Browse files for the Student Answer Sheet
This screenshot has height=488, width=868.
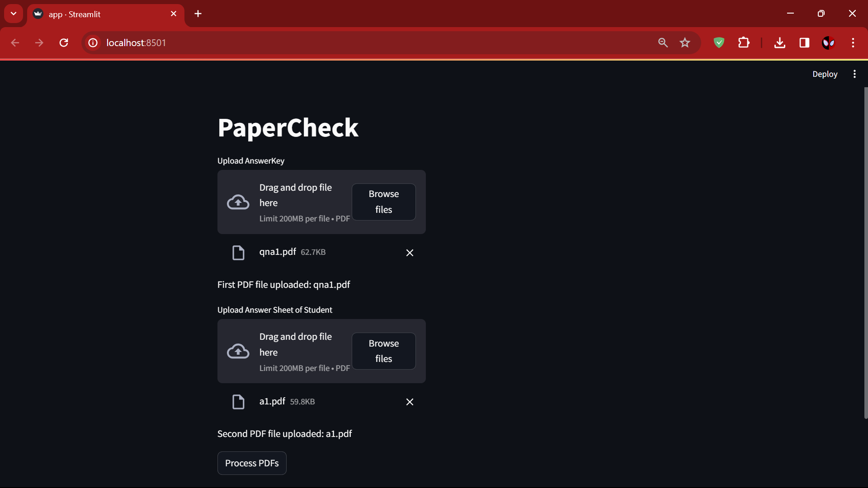tap(383, 351)
